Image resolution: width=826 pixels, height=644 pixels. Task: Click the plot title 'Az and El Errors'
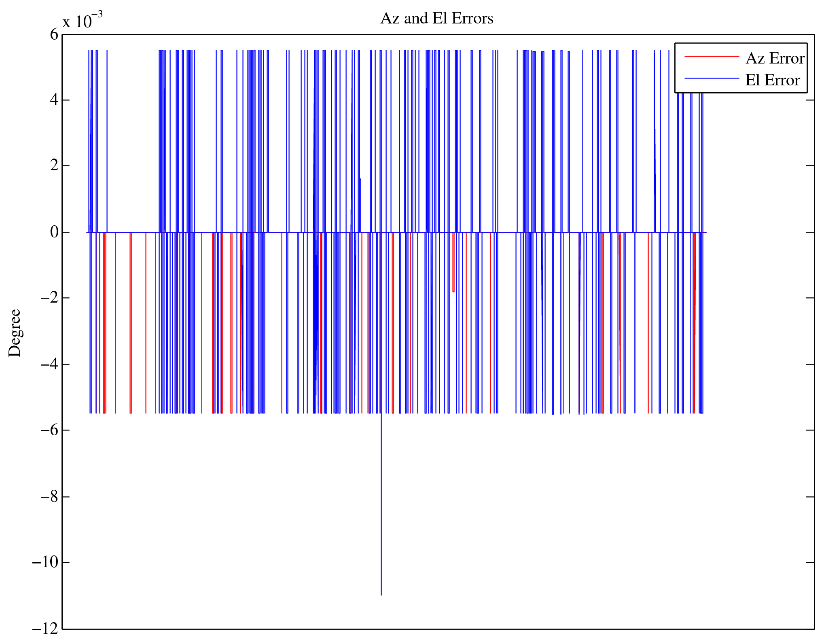click(x=436, y=19)
